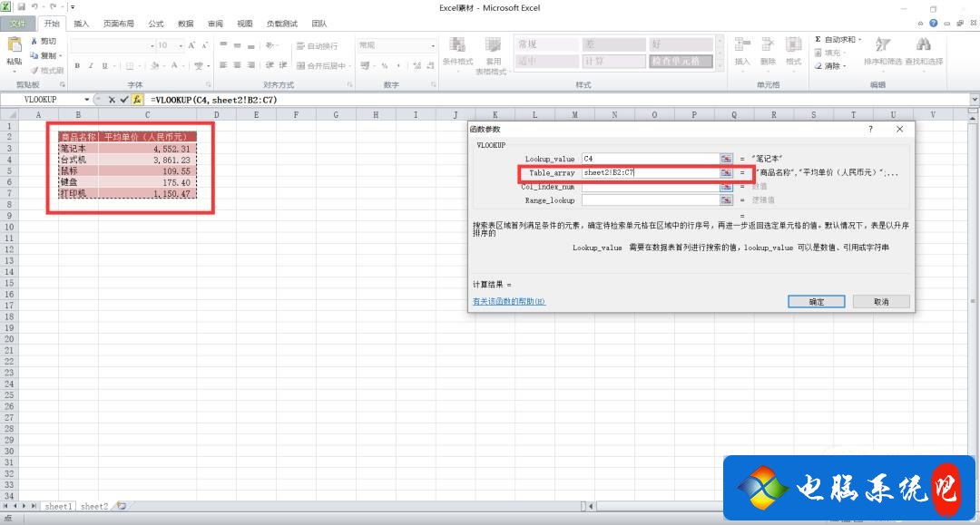
Task: Click the decrease decimal icon
Action: [x=431, y=65]
